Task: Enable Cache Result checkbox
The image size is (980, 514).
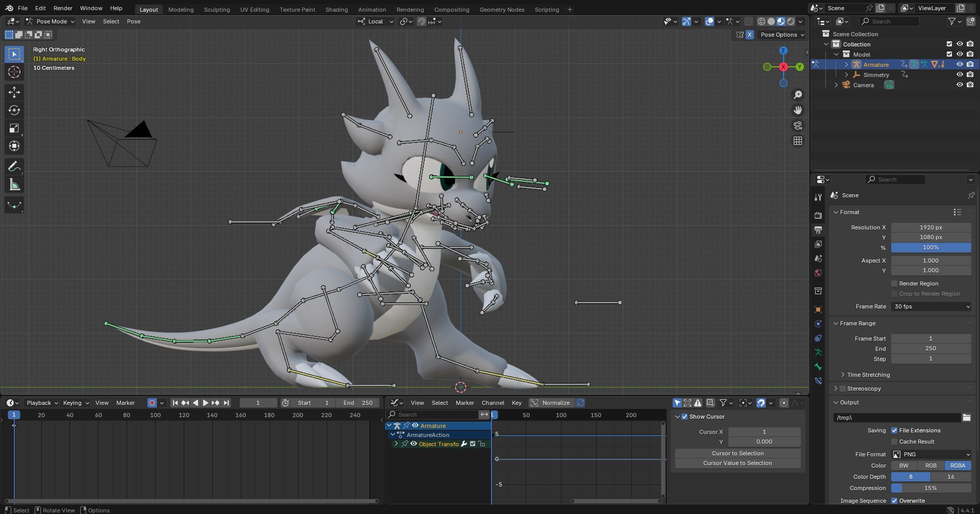Action: coord(894,442)
